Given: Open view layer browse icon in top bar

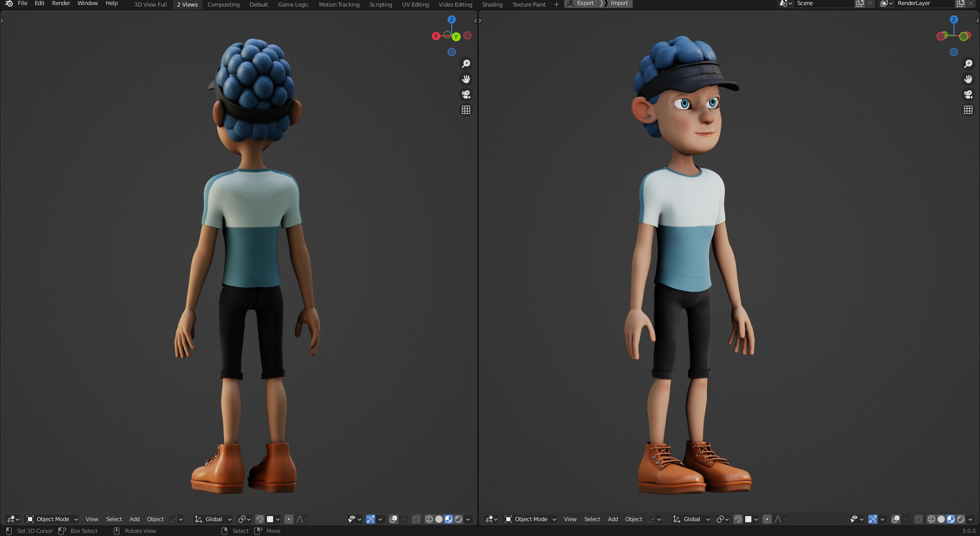Looking at the screenshot, I should [x=886, y=3].
